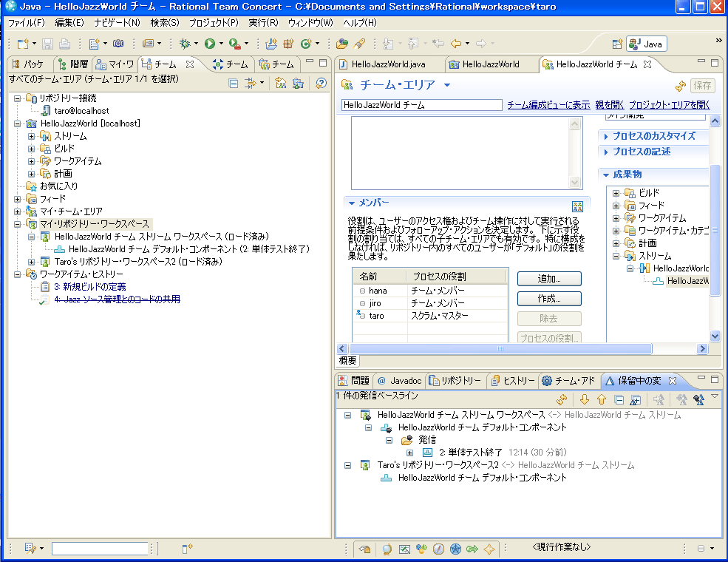Expand the フィード tree node

click(x=18, y=199)
